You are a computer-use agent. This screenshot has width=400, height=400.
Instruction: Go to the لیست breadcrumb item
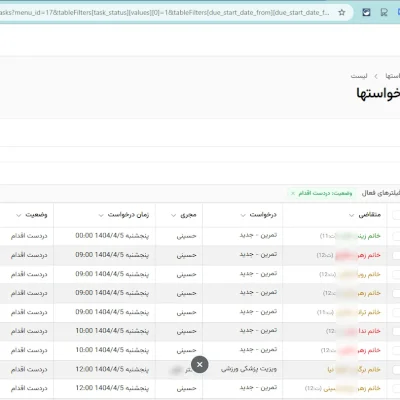(359, 76)
